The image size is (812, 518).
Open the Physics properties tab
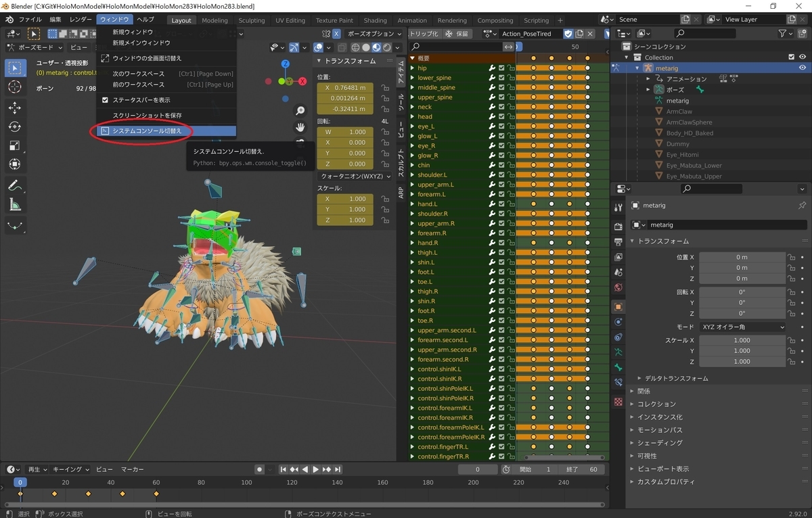pyautogui.click(x=618, y=322)
